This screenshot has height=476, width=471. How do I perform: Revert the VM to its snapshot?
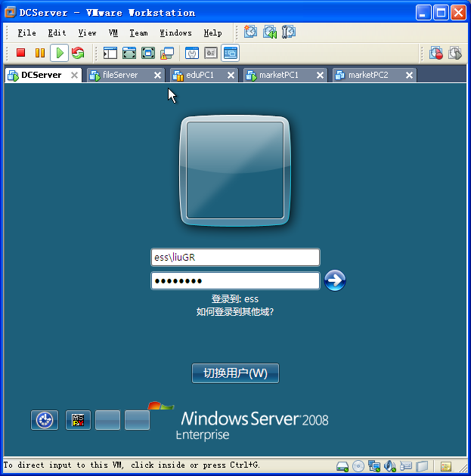pos(270,32)
